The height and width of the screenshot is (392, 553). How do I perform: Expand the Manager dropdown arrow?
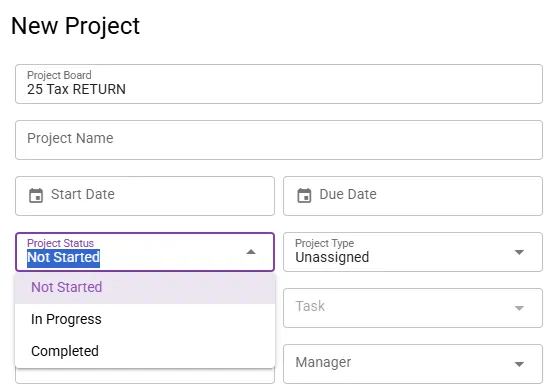pyautogui.click(x=519, y=364)
